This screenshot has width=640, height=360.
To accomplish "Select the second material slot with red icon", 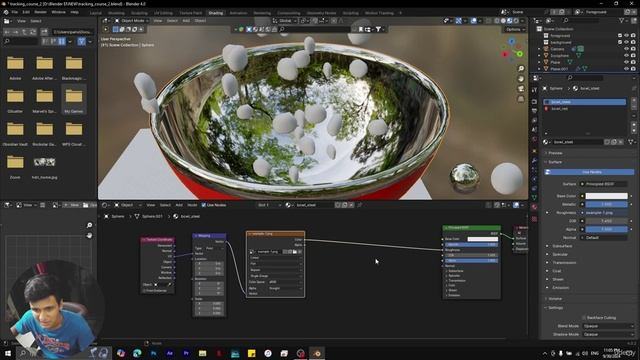I will pos(584,109).
